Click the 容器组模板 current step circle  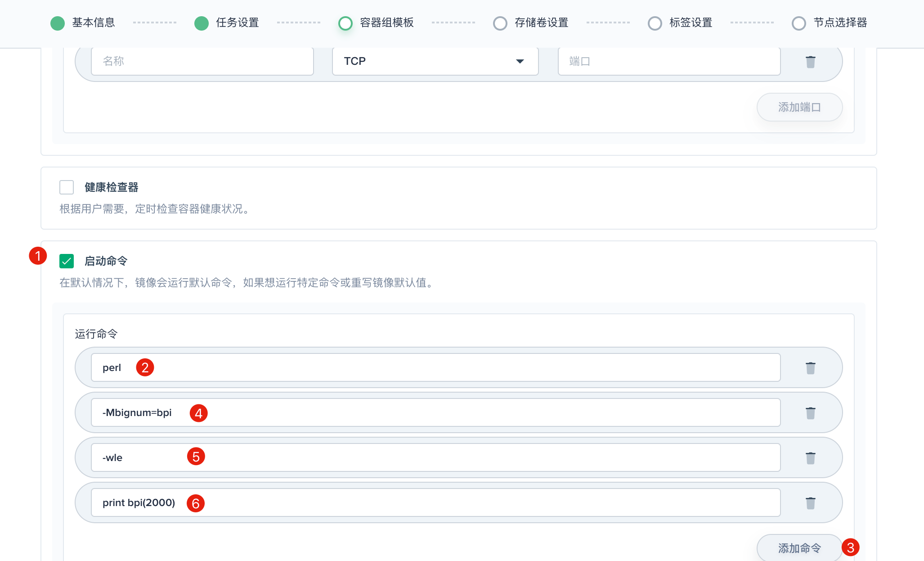click(x=345, y=23)
